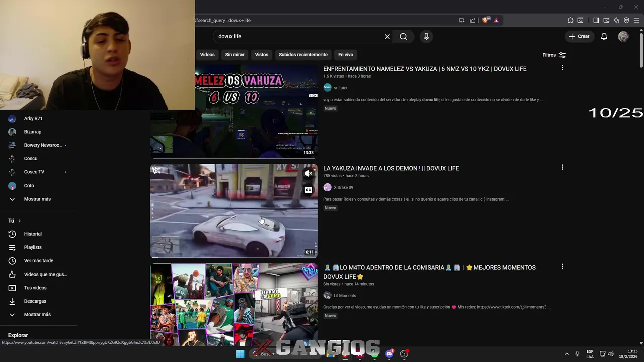Open the Filtros search filters
Image resolution: width=644 pixels, height=362 pixels.
pos(554,55)
